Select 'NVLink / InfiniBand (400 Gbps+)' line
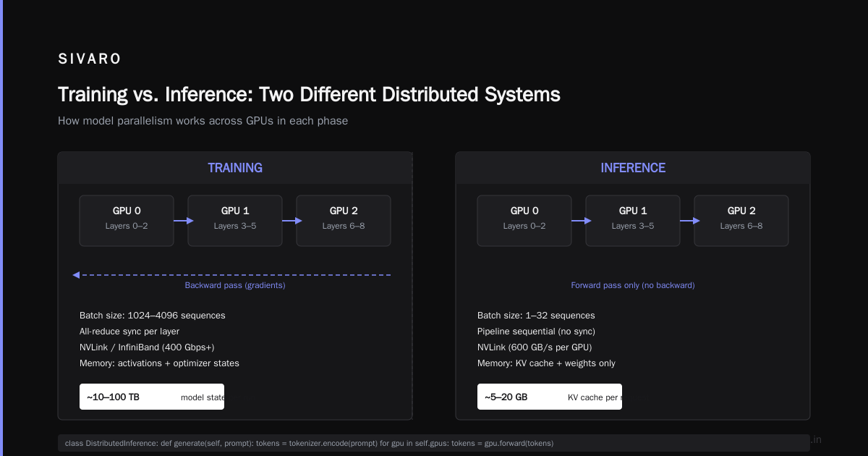Screen dimensions: 868x456 (147, 347)
